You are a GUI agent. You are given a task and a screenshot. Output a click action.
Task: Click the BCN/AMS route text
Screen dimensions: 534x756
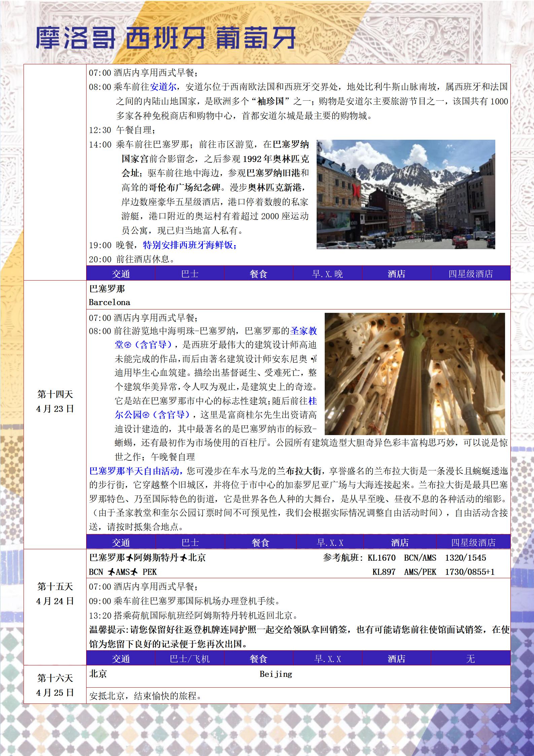point(420,558)
